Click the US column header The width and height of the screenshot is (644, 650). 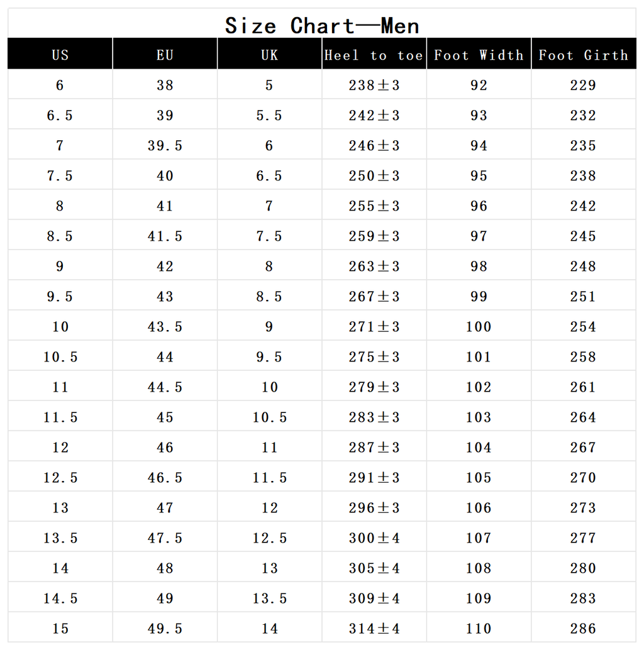(60, 54)
